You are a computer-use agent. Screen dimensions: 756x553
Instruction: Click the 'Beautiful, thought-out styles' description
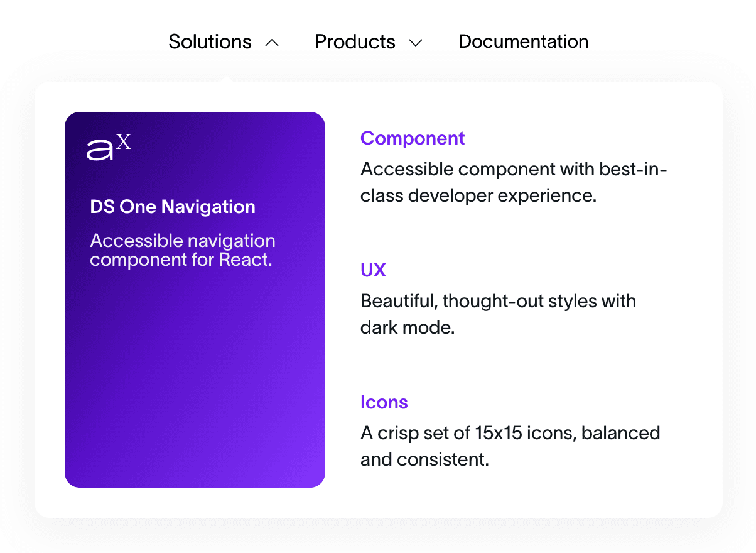[x=497, y=314]
